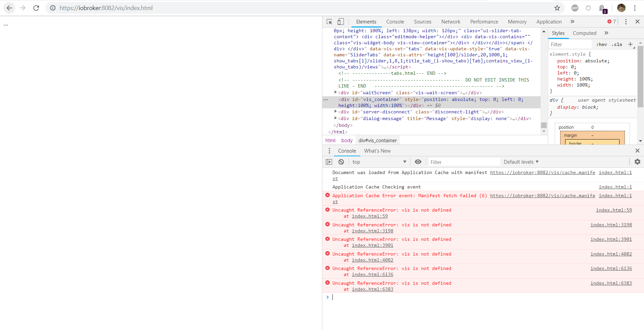Click the browser forward arrow
The image size is (644, 330).
click(23, 8)
